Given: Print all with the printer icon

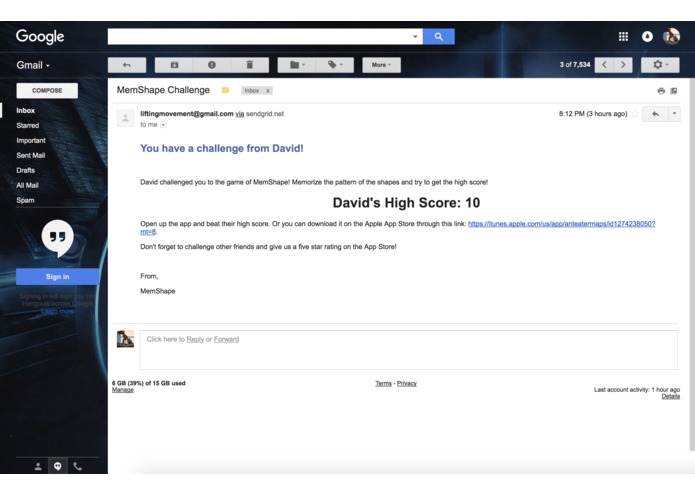Looking at the screenshot, I should [661, 91].
